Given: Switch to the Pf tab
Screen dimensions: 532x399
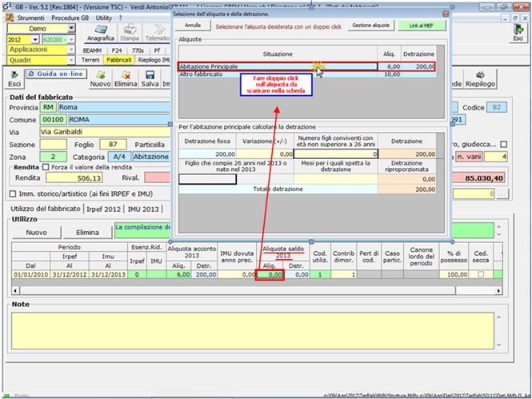Looking at the screenshot, I should (x=157, y=50).
